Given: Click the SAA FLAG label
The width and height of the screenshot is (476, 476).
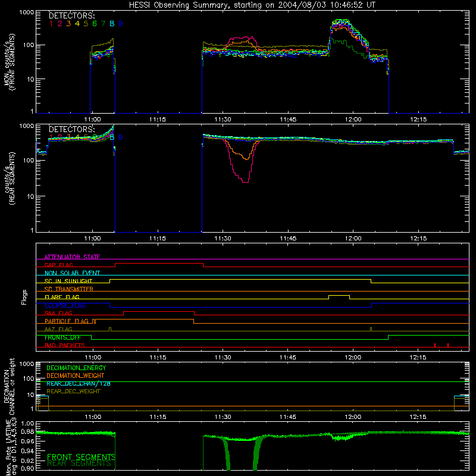Looking at the screenshot, I should point(58,313).
